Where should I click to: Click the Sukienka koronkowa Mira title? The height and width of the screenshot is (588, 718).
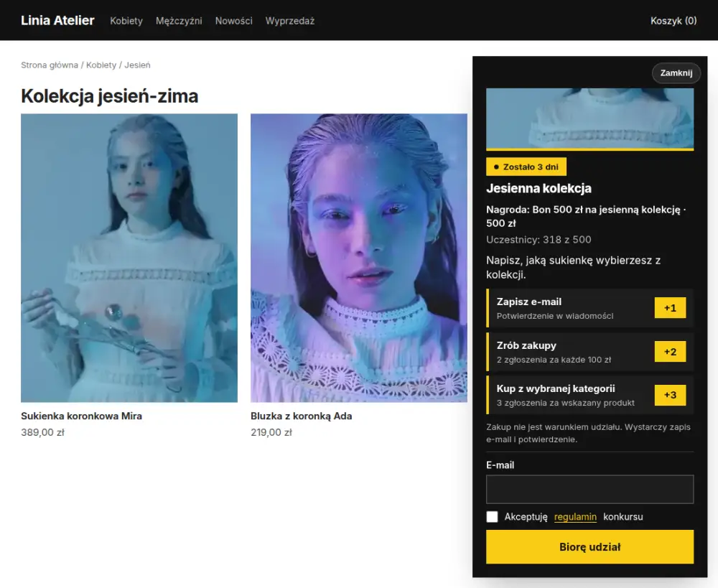tap(82, 416)
